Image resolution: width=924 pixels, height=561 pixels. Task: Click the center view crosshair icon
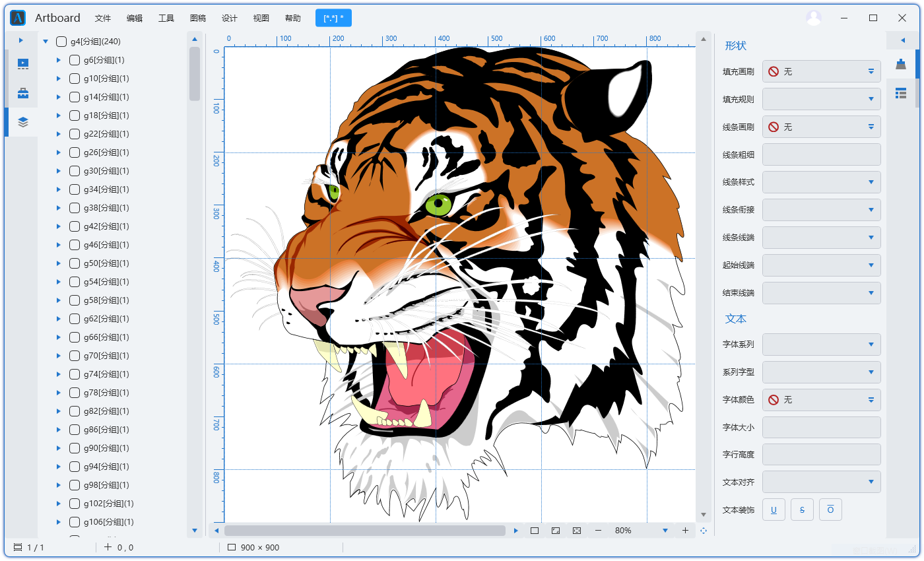[x=704, y=531]
